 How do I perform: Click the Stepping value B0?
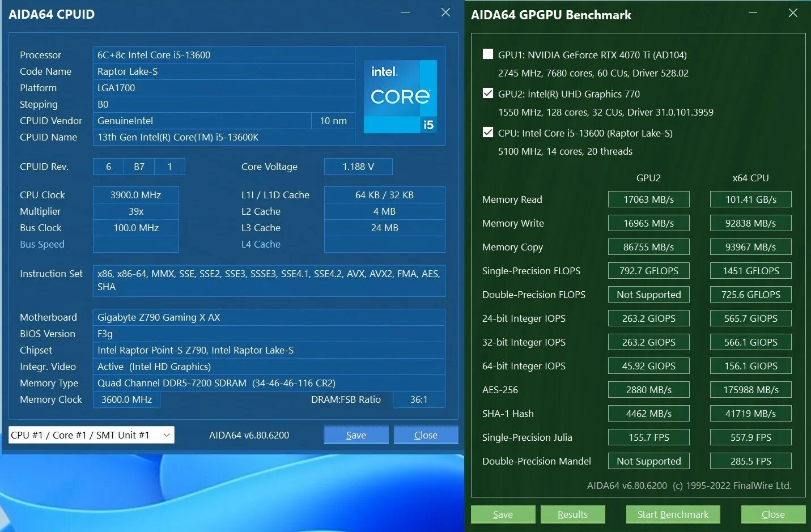coord(224,104)
